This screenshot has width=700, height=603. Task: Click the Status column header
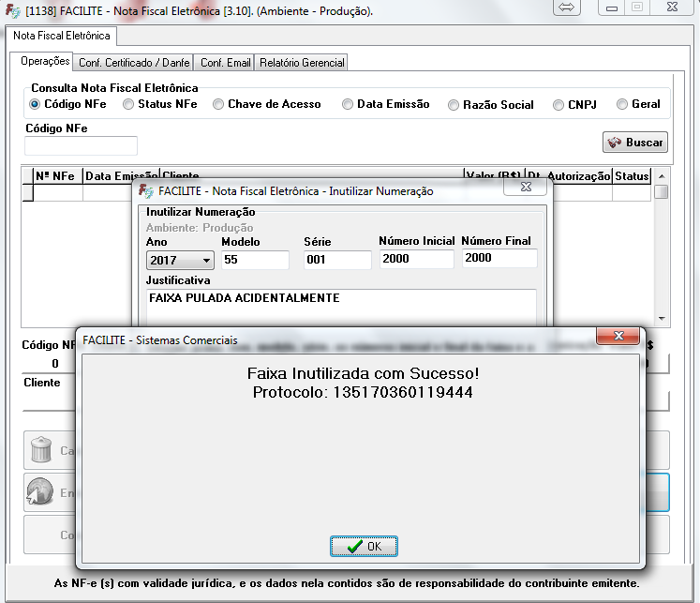pos(632,176)
